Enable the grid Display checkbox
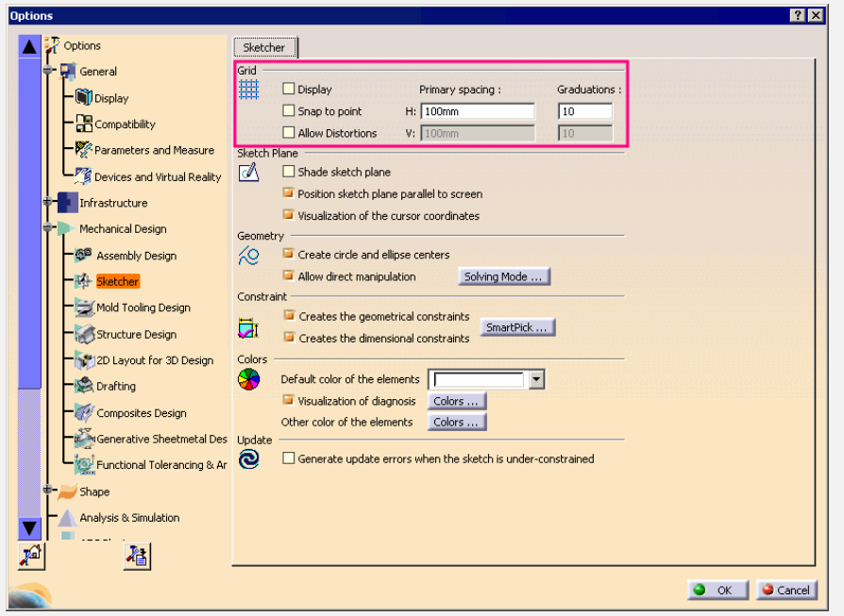This screenshot has width=844, height=616. (x=289, y=90)
